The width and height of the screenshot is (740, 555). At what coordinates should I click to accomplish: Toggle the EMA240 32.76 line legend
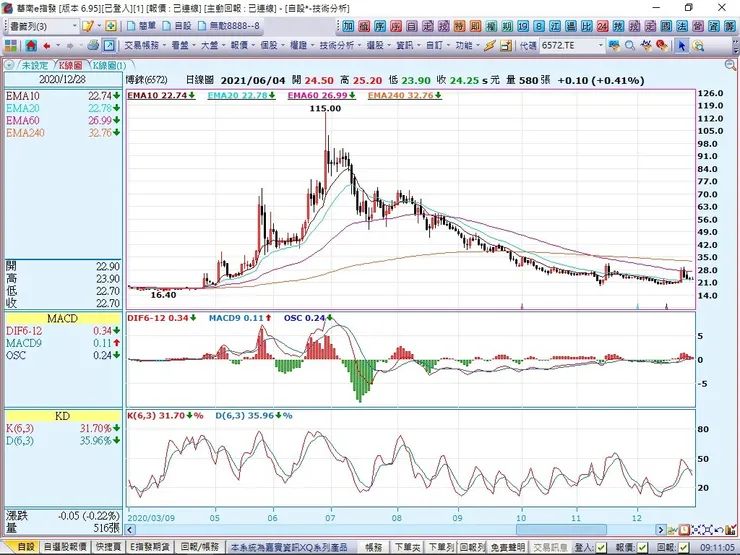(x=404, y=95)
